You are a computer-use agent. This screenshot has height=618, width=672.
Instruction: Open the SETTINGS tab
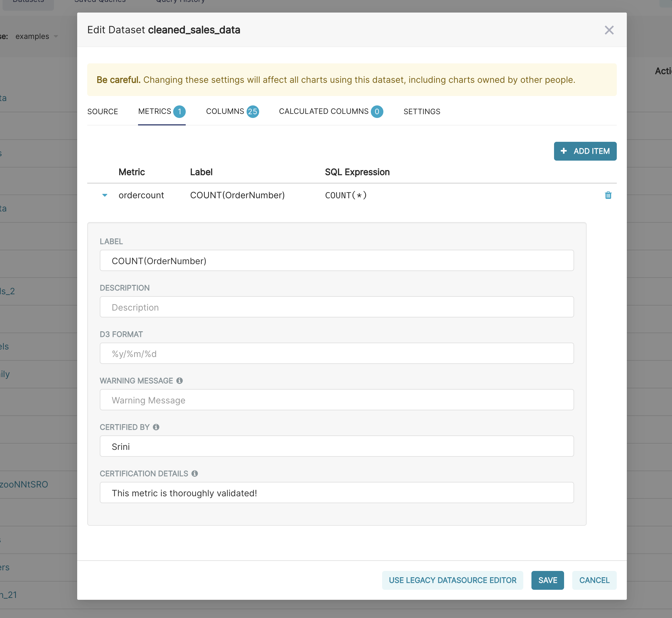(421, 111)
